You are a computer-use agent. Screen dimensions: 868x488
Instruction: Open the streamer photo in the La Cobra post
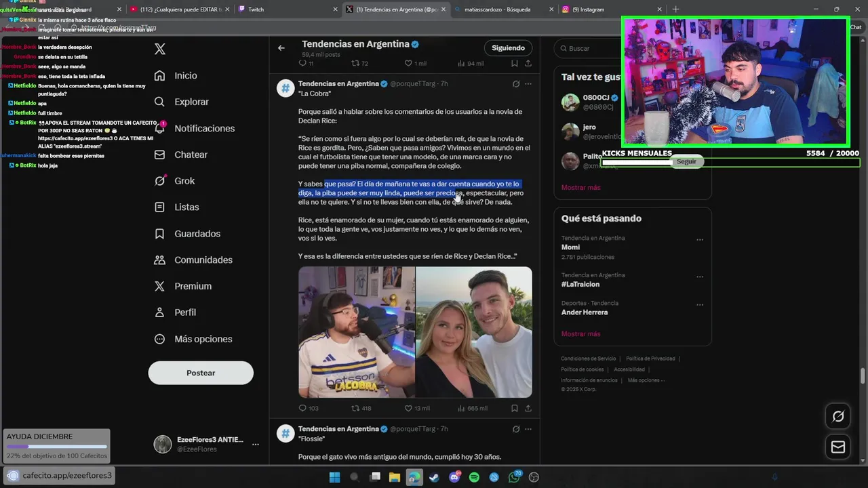pyautogui.click(x=357, y=332)
